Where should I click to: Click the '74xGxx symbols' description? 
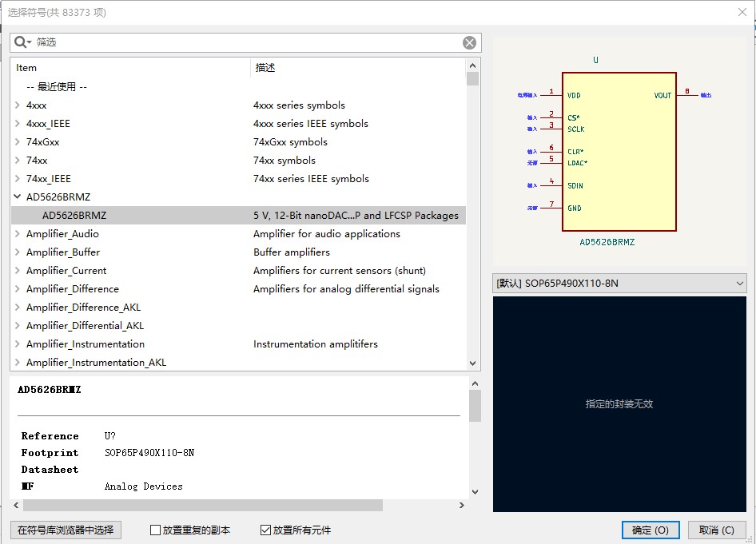click(x=290, y=141)
